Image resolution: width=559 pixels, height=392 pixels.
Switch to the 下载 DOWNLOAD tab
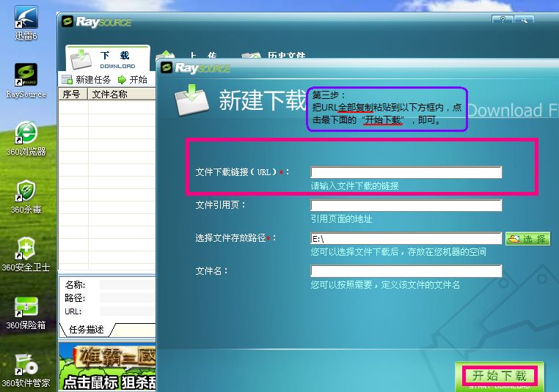(x=107, y=59)
